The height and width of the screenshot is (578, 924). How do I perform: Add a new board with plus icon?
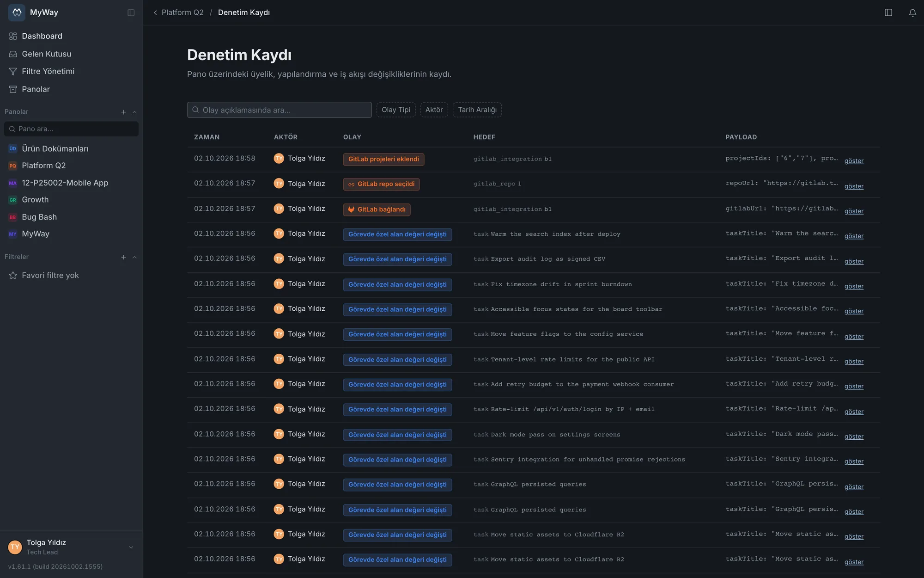pos(123,112)
